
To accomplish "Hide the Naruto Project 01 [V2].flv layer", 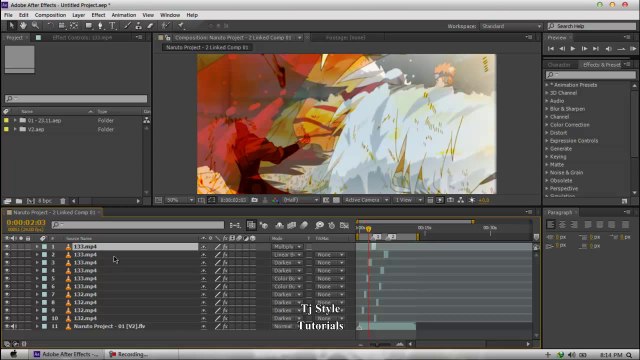I will coord(7,326).
